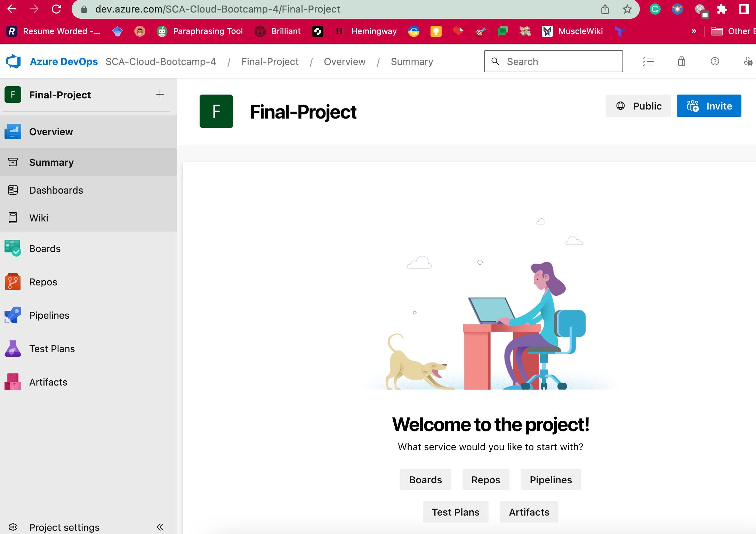This screenshot has width=756, height=534.
Task: Collapse the sidebar with double-chevron
Action: [160, 527]
